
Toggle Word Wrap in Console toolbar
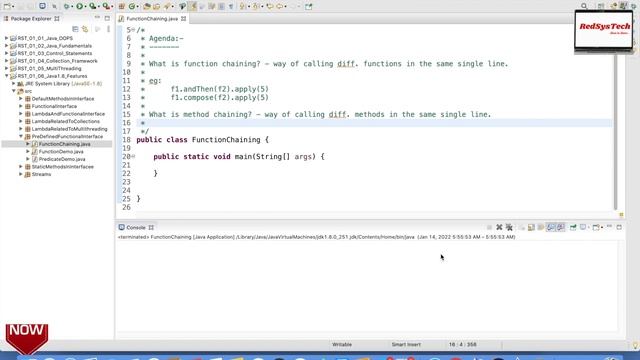point(541,227)
